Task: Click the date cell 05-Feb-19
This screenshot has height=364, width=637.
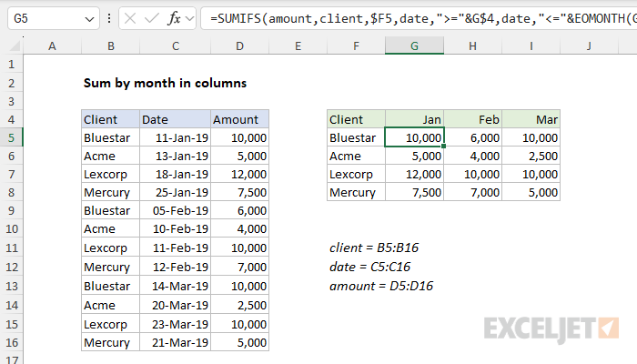Action: coord(175,210)
